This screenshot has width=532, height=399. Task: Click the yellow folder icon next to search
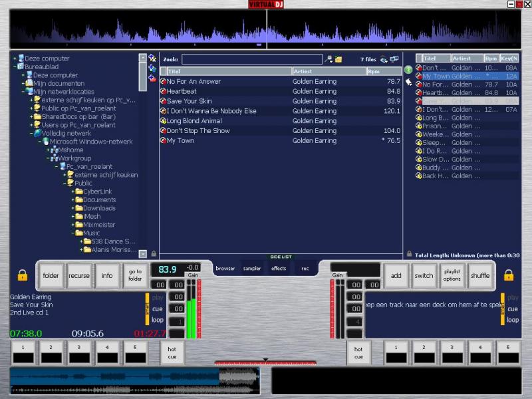(338, 59)
